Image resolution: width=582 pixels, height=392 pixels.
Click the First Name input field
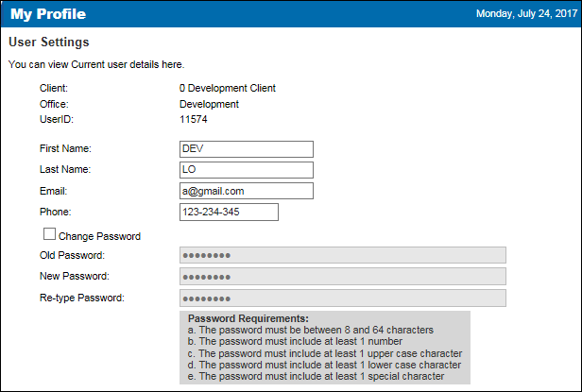(247, 149)
